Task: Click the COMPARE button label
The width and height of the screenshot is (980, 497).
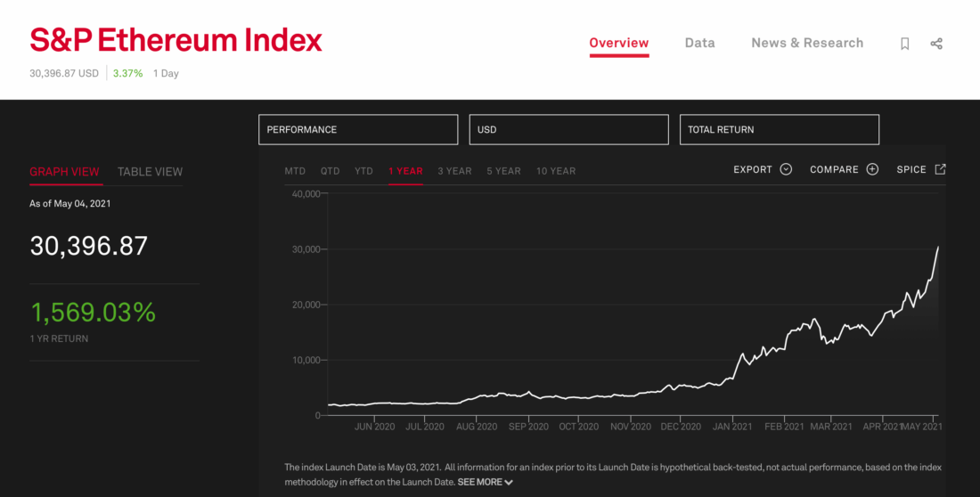Action: click(835, 169)
